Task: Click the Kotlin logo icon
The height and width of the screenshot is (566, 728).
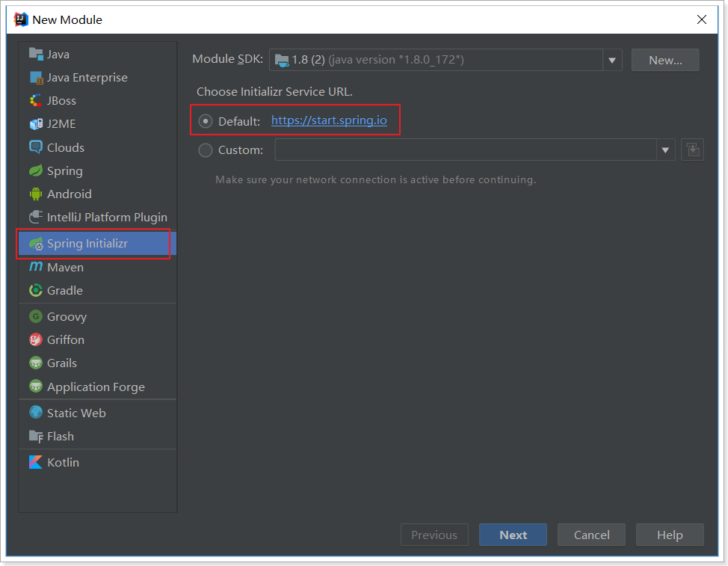Action: coord(36,462)
